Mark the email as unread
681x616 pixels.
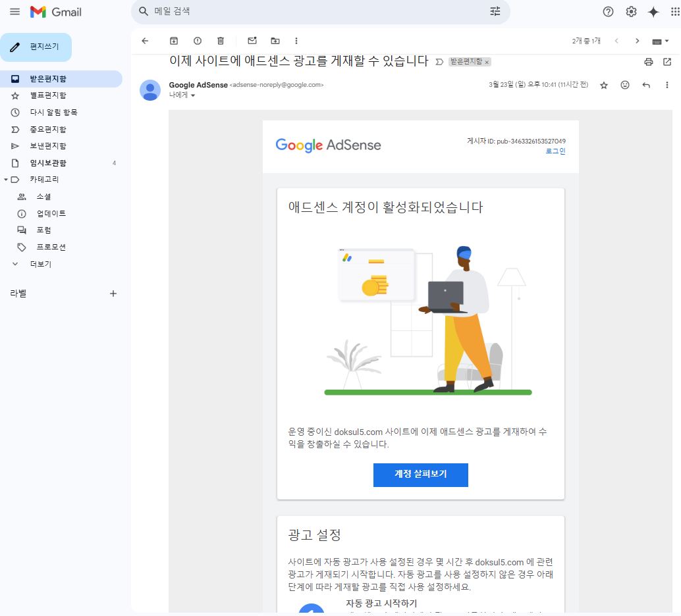(252, 41)
